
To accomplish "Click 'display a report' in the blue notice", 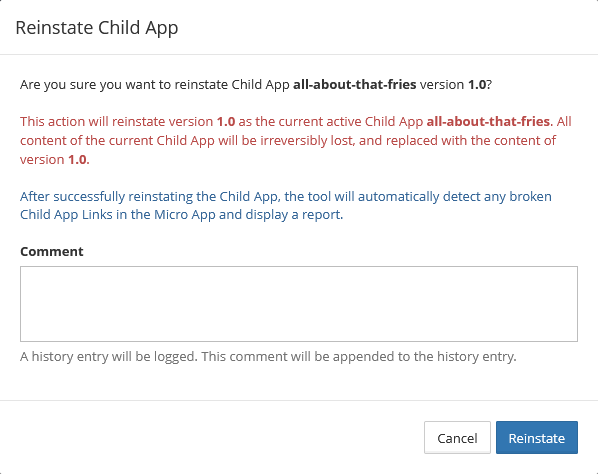I will 293,215.
